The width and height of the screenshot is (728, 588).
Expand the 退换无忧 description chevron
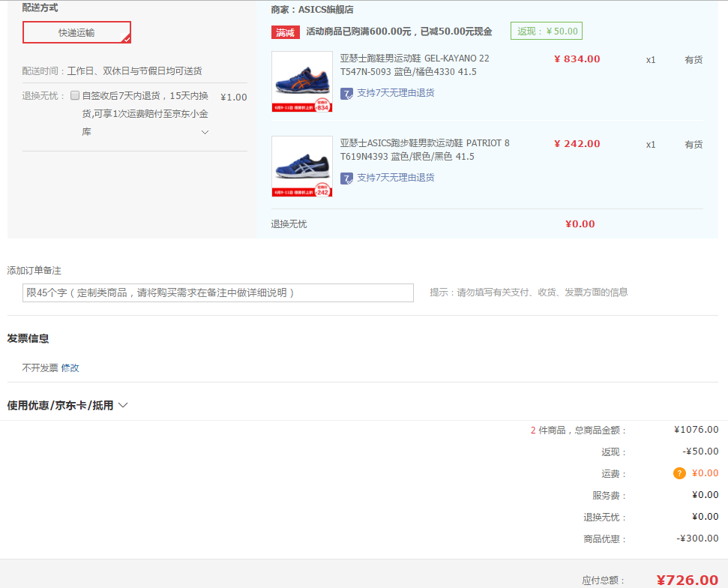coord(205,132)
